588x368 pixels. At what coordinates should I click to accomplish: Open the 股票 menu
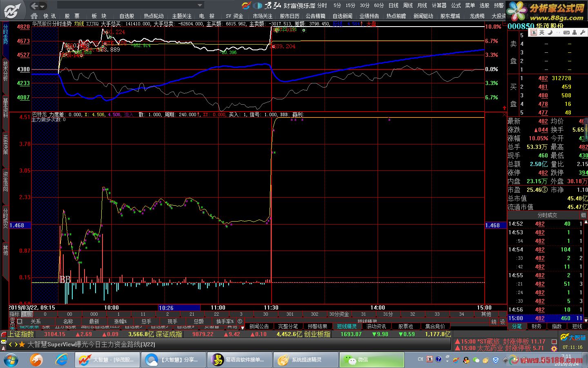[x=72, y=16]
